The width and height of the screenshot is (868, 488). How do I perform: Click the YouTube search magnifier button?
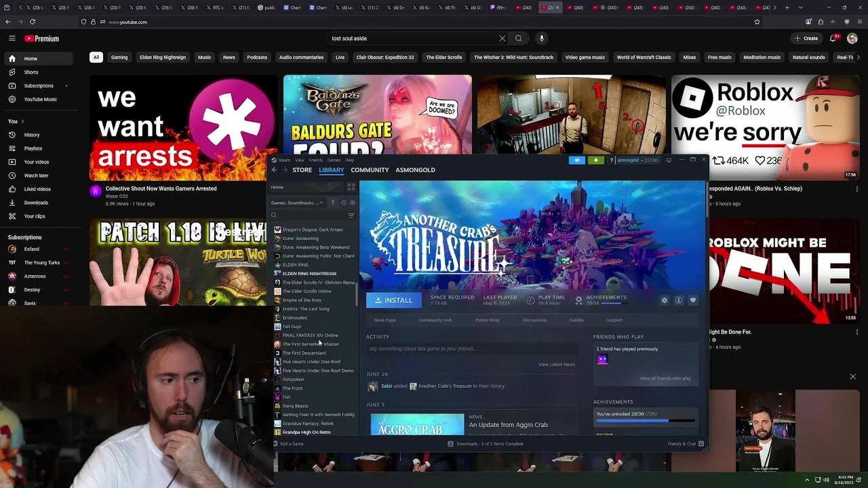[519, 39]
